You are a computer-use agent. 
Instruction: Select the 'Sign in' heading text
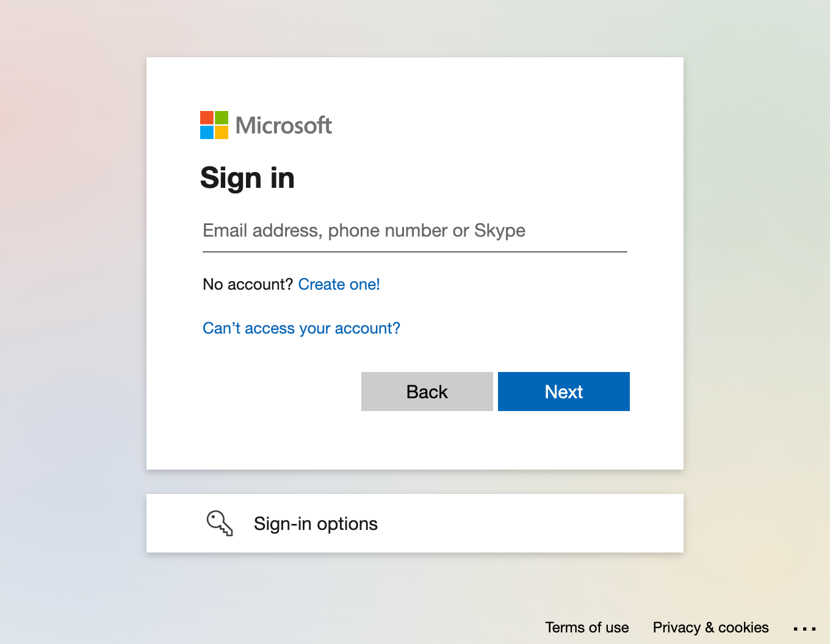[247, 177]
